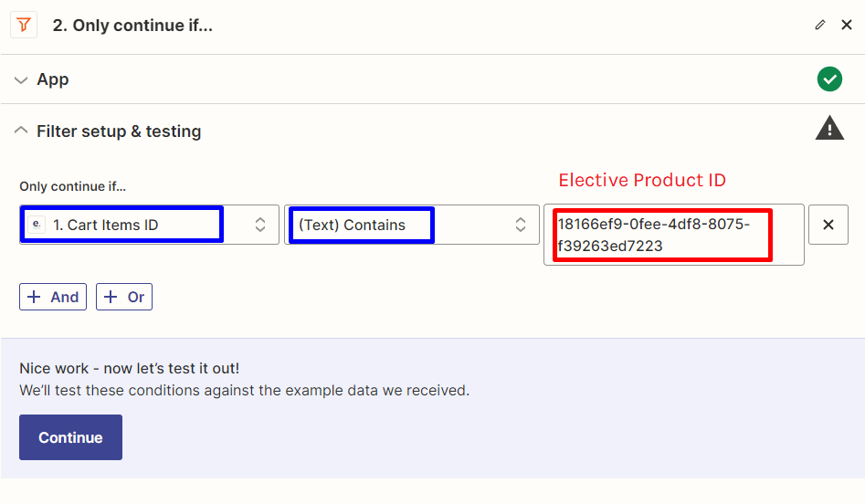Click the pencil icon to rename step
The height and width of the screenshot is (504, 865).
tap(820, 26)
